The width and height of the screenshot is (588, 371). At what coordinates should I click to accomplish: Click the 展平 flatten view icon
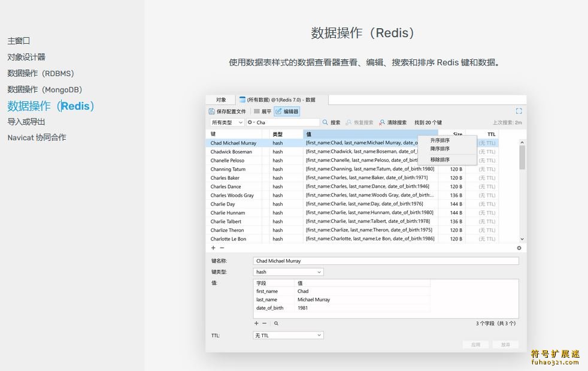pos(256,111)
